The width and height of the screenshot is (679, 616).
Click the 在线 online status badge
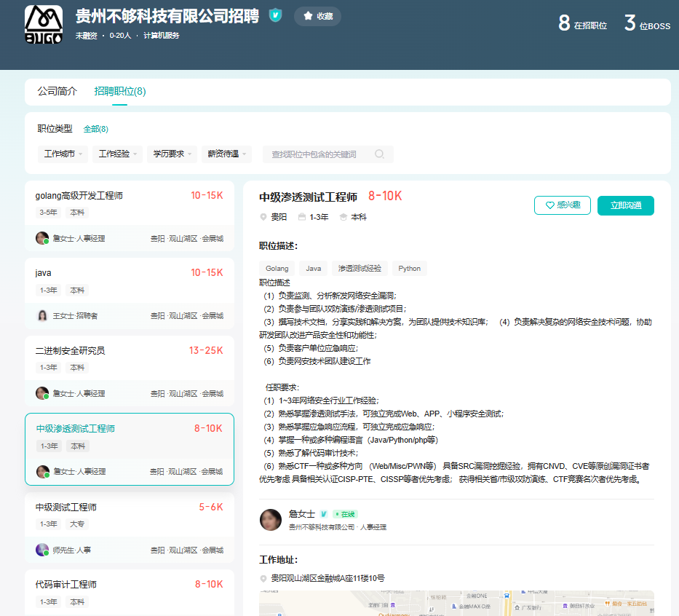coord(345,514)
